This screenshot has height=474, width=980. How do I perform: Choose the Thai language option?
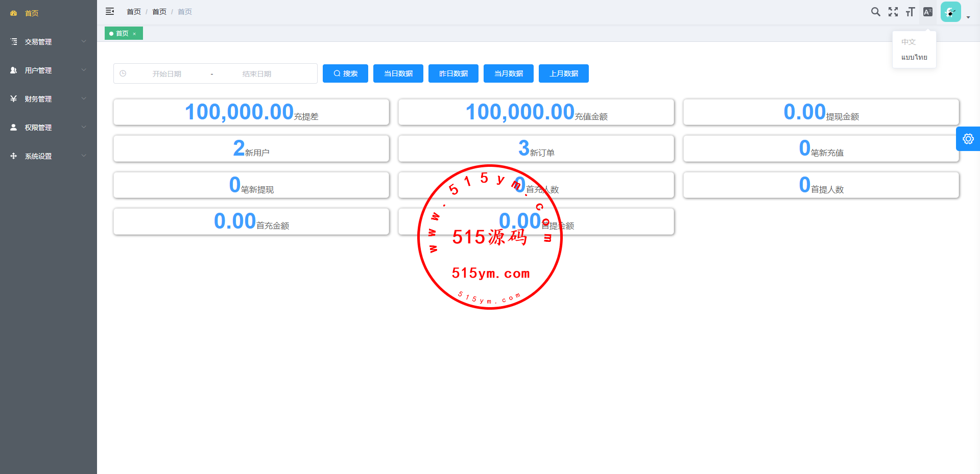914,57
